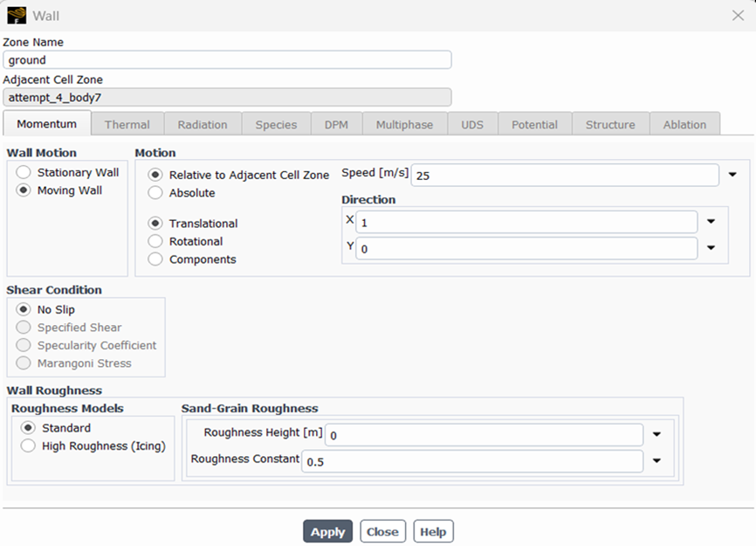The image size is (756, 546).
Task: Select Rotational motion type
Action: pos(155,241)
